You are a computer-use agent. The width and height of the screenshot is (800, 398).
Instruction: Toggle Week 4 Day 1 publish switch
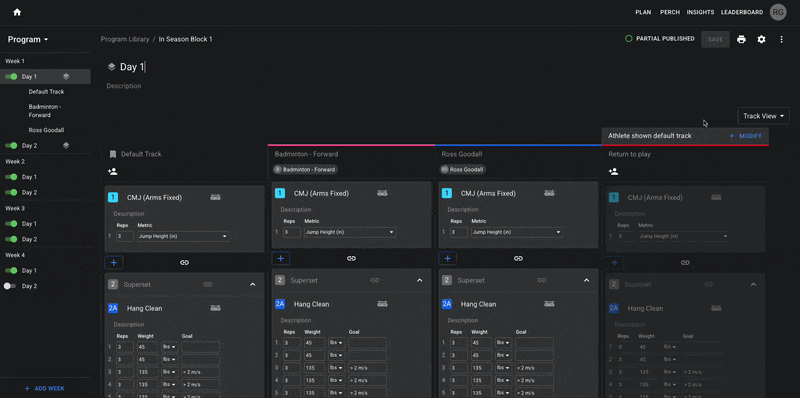click(11, 270)
